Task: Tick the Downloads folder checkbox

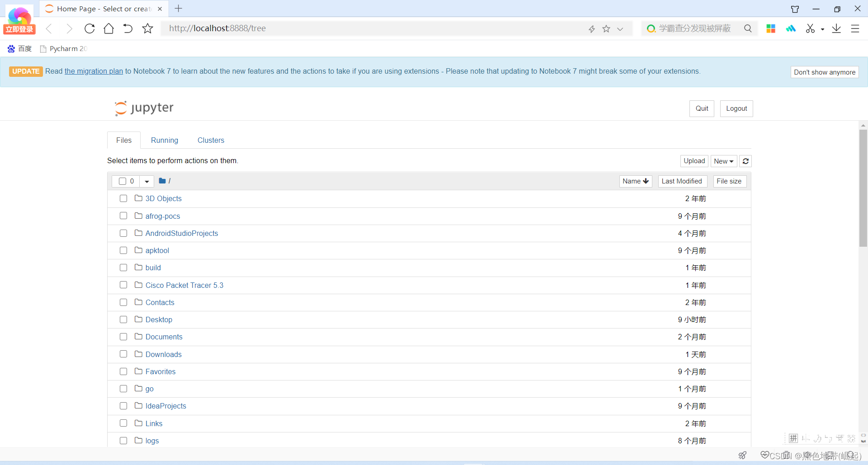Action: click(x=123, y=354)
